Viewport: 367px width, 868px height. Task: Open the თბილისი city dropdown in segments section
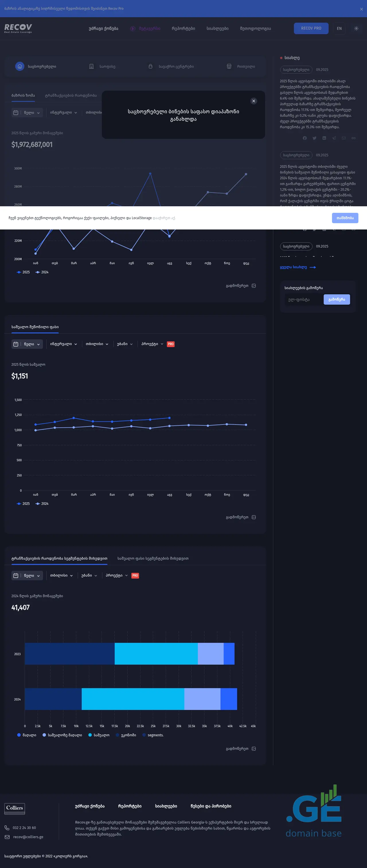[x=61, y=575]
